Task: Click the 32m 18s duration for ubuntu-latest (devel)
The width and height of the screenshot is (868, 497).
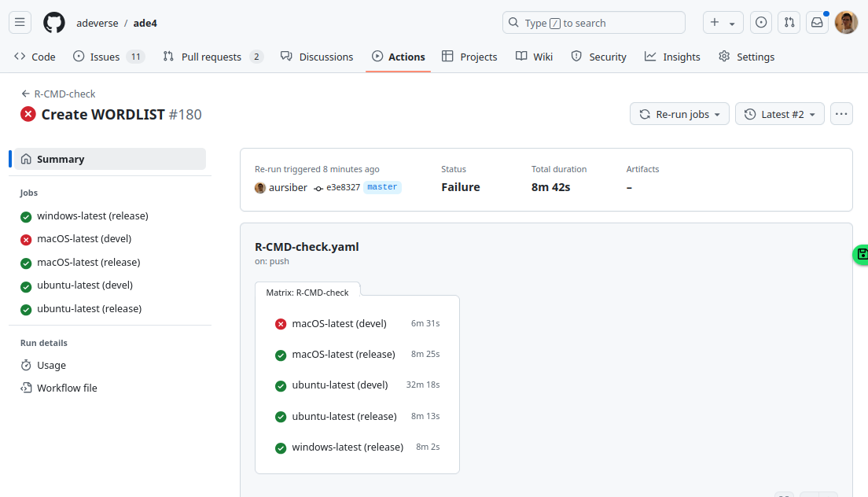Action: tap(423, 385)
